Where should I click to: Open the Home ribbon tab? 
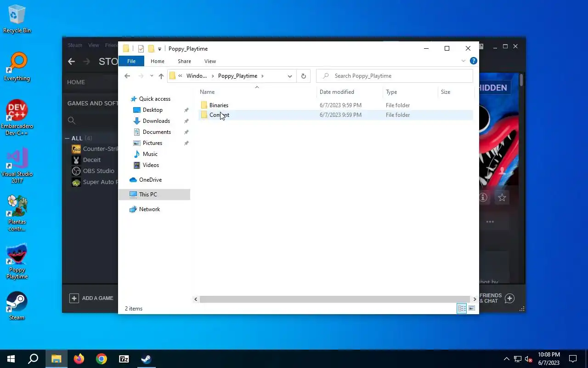point(158,61)
